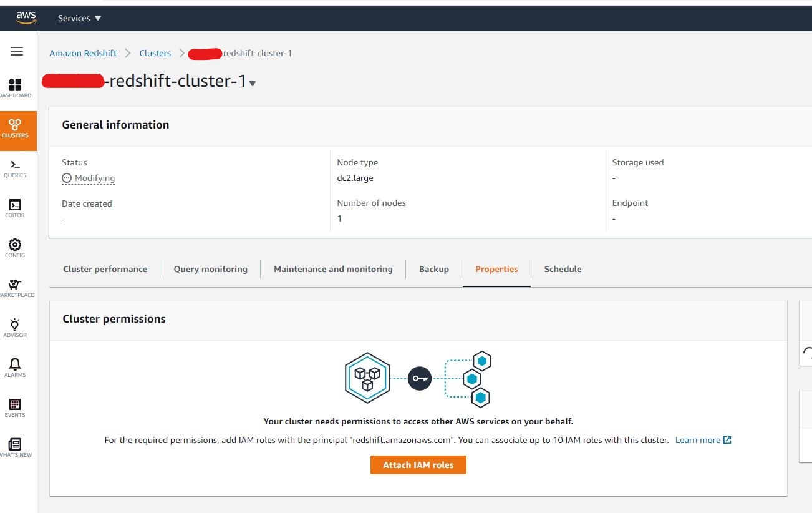The height and width of the screenshot is (513, 812).
Task: Click the Endpoint label
Action: [x=630, y=203]
